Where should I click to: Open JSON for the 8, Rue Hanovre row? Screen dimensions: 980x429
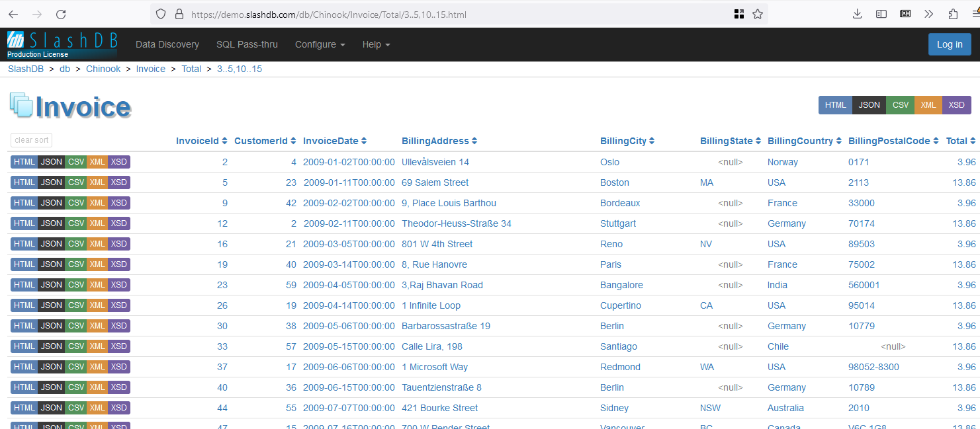coord(52,264)
